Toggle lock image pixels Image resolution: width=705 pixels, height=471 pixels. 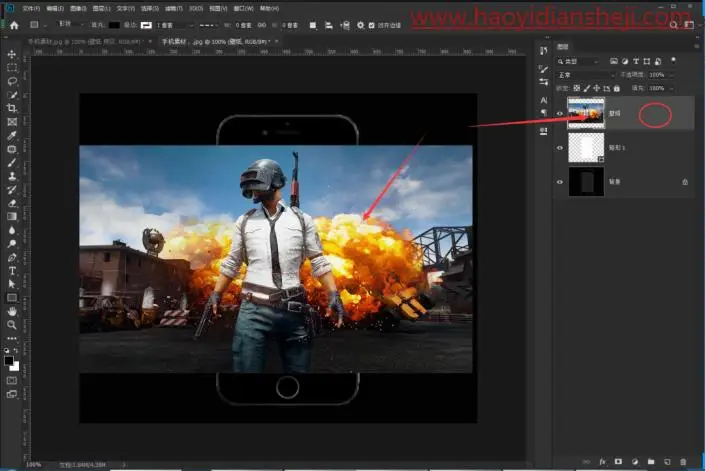pyautogui.click(x=587, y=88)
